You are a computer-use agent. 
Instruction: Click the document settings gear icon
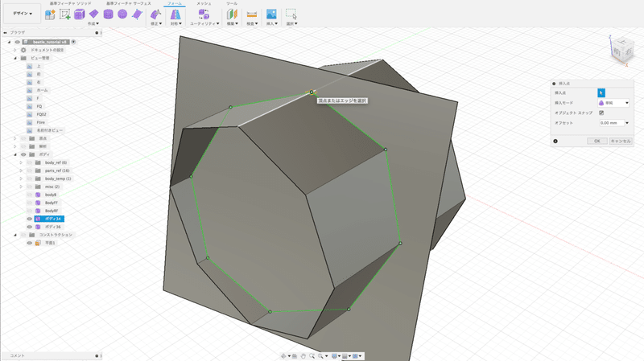pyautogui.click(x=23, y=50)
